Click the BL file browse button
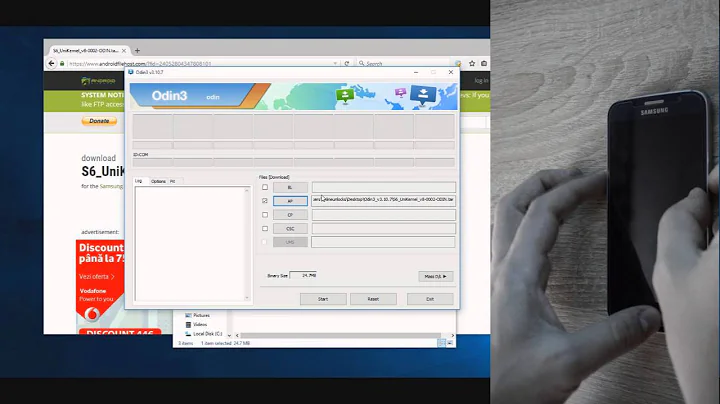The height and width of the screenshot is (404, 720). [x=290, y=187]
